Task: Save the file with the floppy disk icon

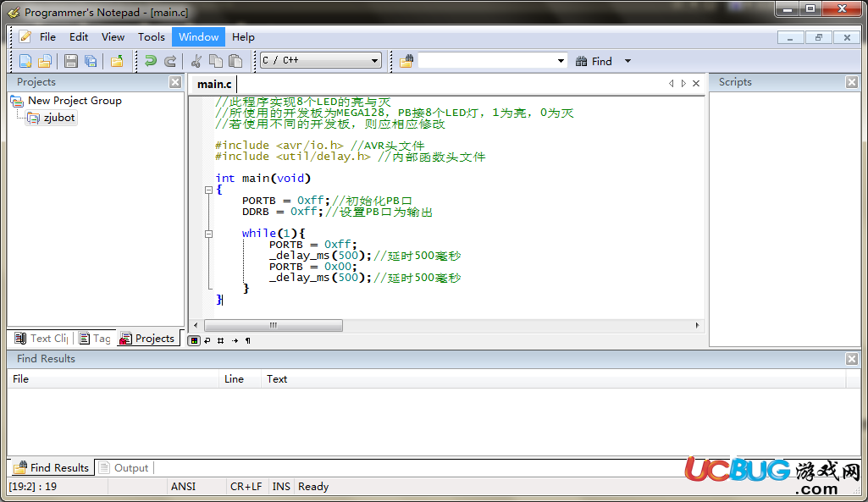Action: coord(70,61)
